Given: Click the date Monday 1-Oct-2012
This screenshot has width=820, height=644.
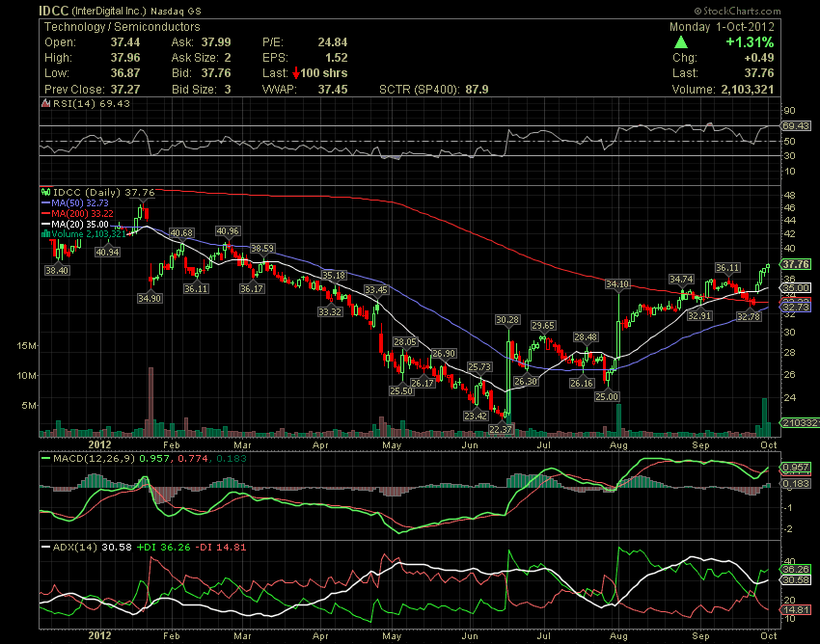Looking at the screenshot, I should coord(722,27).
